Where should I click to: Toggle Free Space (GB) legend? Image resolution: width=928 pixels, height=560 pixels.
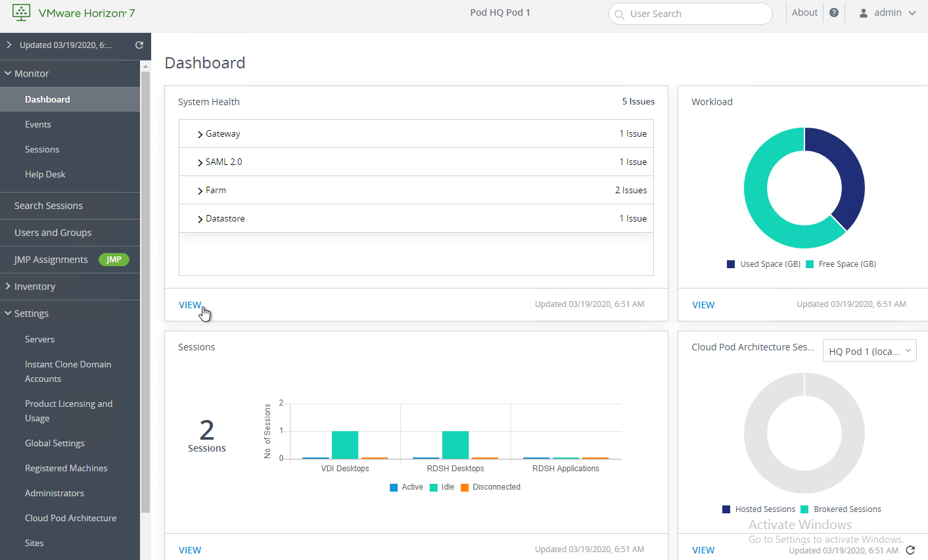[x=841, y=264]
